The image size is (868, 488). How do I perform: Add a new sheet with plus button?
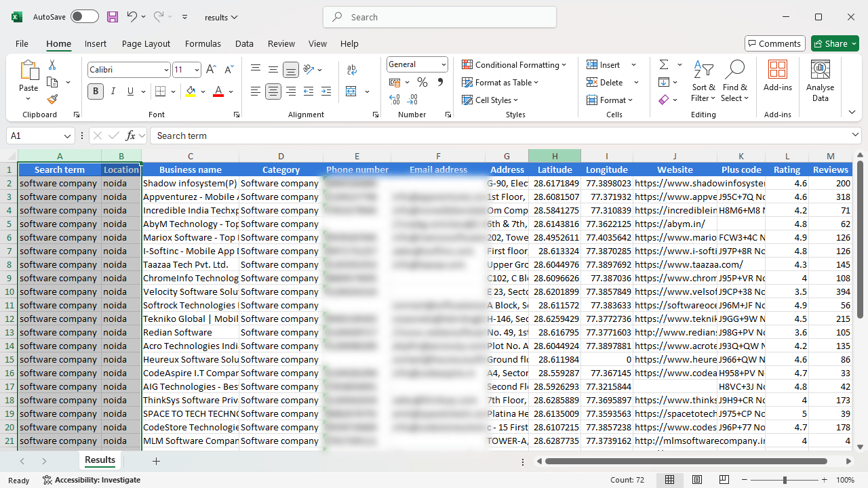[156, 461]
